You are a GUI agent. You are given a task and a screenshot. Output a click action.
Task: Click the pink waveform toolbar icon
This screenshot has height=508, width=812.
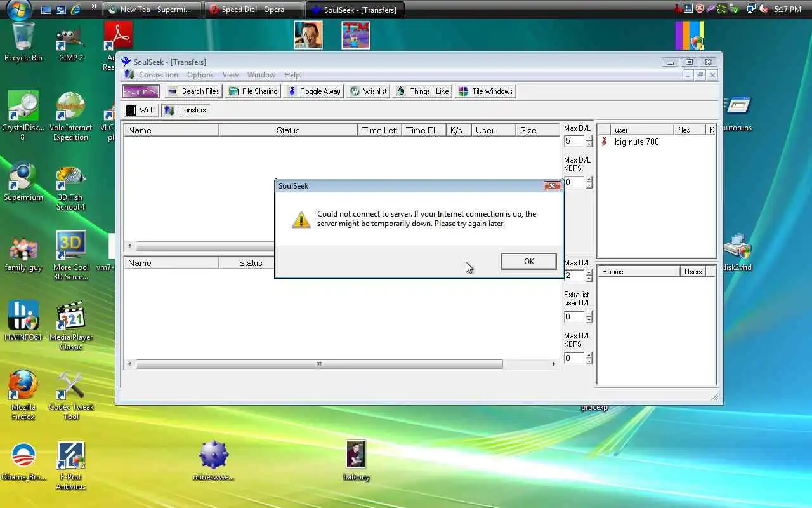point(141,91)
